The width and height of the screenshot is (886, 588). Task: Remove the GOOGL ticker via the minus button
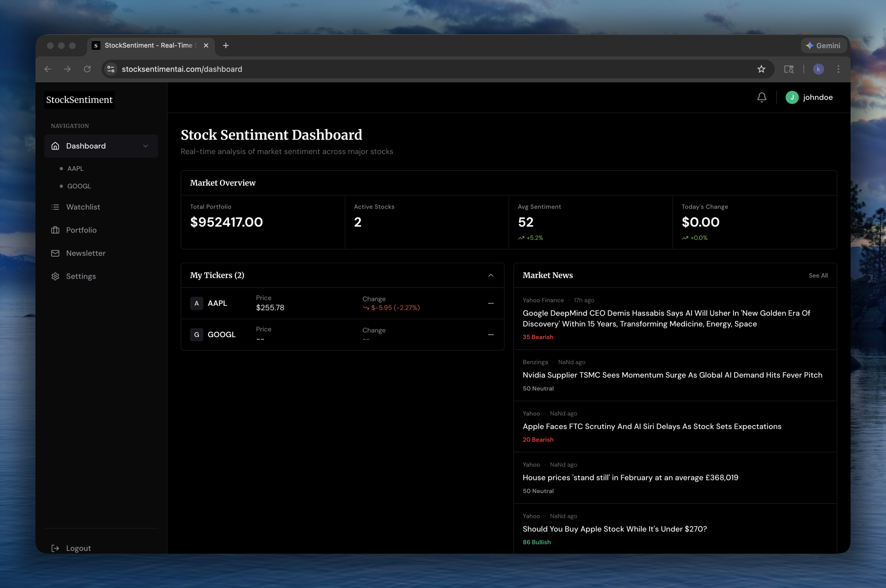pos(490,334)
